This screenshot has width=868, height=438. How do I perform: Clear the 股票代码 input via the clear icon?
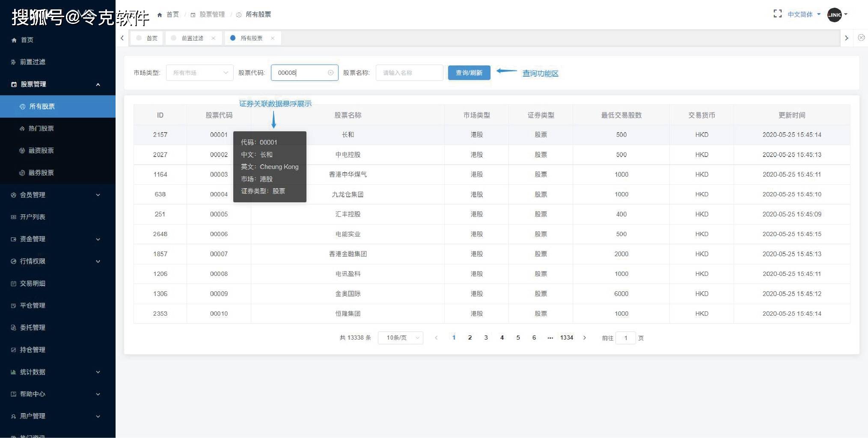point(330,73)
